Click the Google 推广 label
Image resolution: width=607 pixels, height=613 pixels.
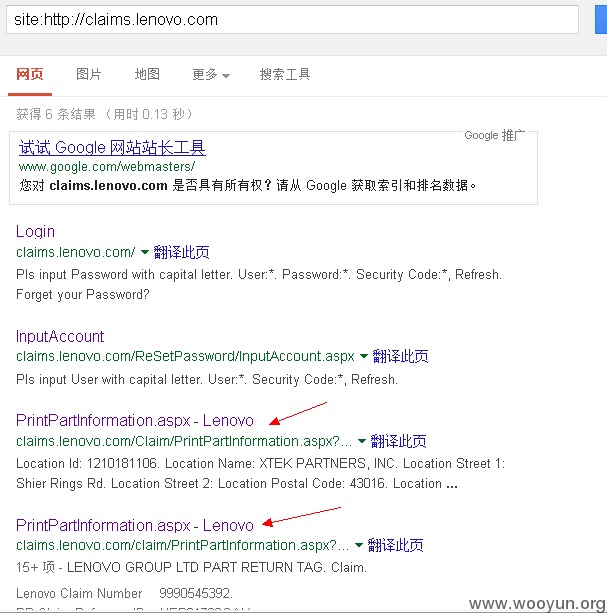494,135
